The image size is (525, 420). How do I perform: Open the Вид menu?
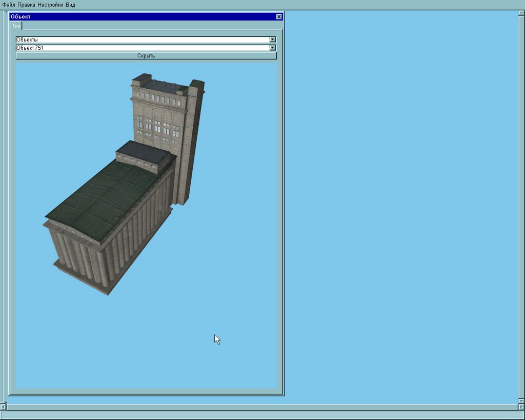(x=70, y=5)
